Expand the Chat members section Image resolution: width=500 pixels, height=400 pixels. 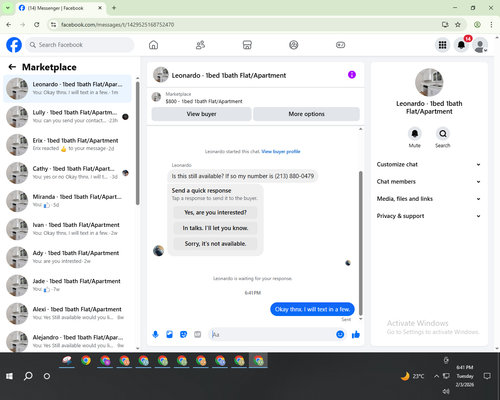coord(429,182)
